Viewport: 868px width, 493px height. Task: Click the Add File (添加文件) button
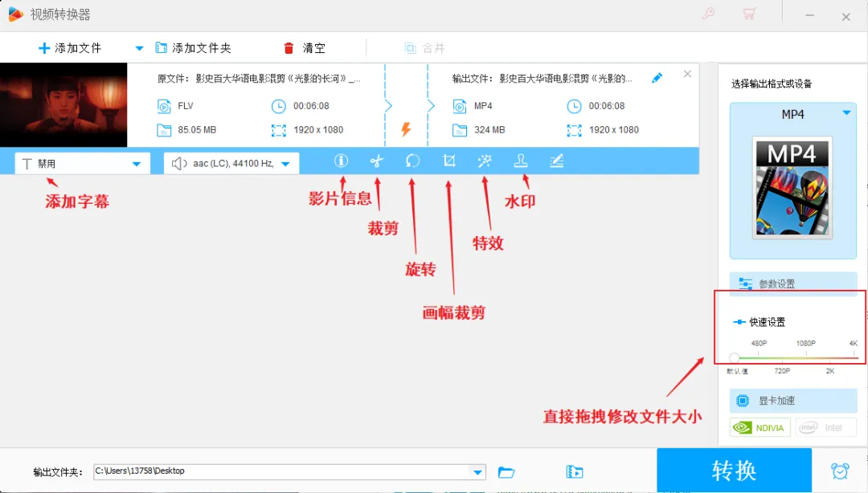[x=70, y=48]
